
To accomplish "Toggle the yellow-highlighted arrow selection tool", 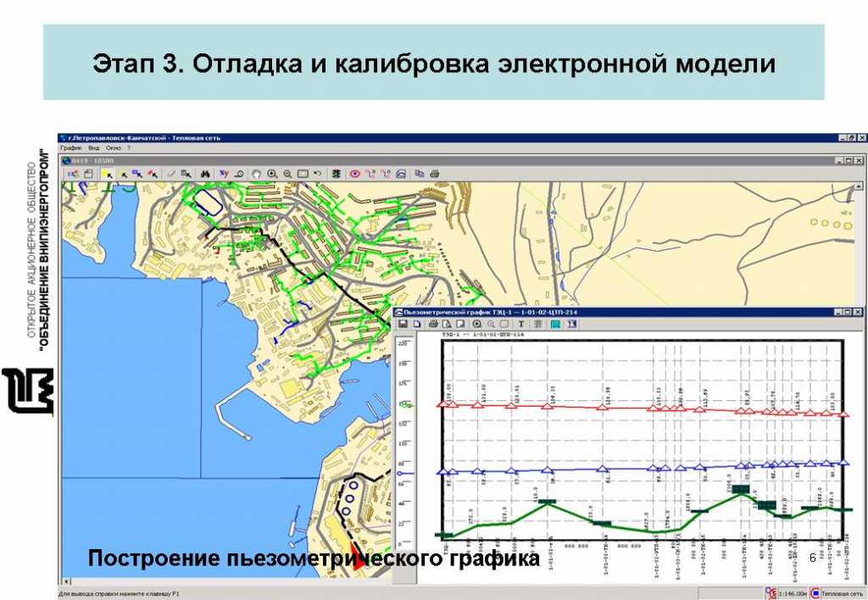I will [107, 173].
